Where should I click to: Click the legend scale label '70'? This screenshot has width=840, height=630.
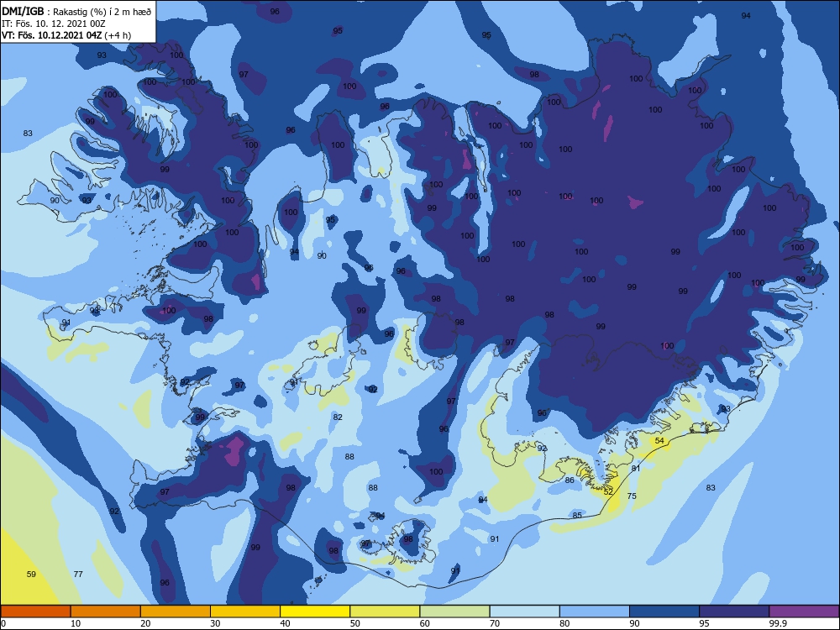pyautogui.click(x=495, y=623)
